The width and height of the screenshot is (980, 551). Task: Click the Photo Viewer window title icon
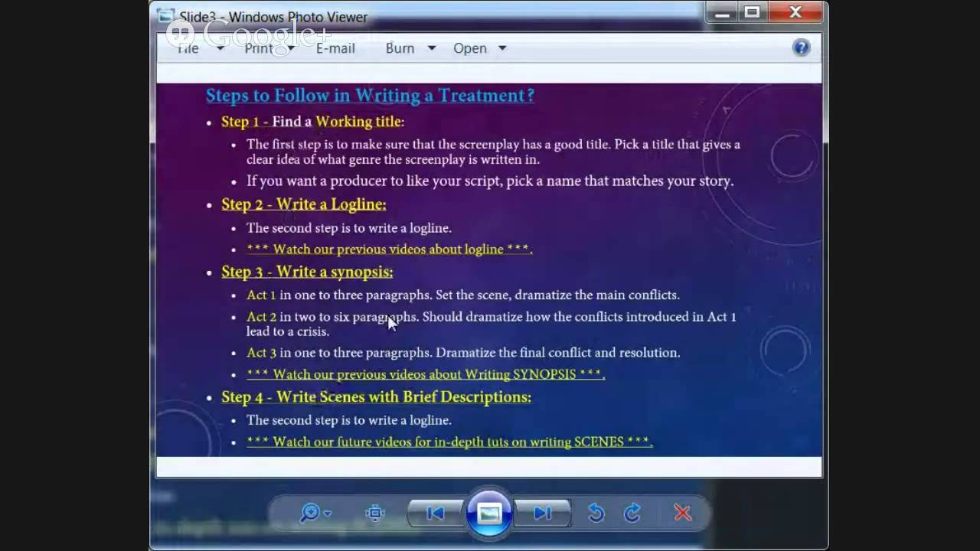tap(165, 16)
